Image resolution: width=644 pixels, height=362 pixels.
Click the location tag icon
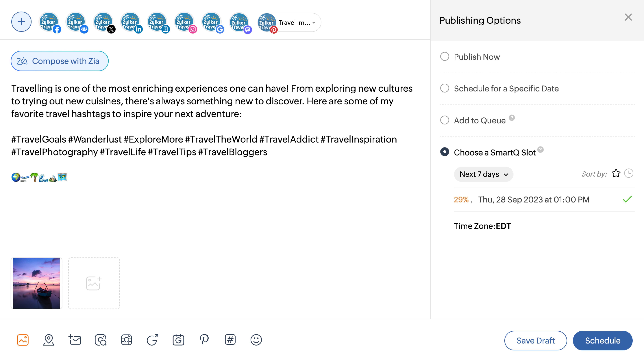coord(49,340)
